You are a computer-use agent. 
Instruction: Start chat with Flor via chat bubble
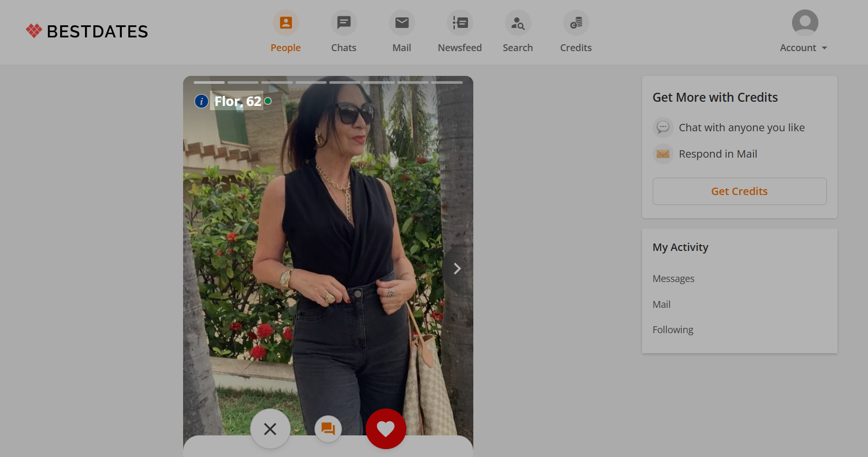pos(328,429)
